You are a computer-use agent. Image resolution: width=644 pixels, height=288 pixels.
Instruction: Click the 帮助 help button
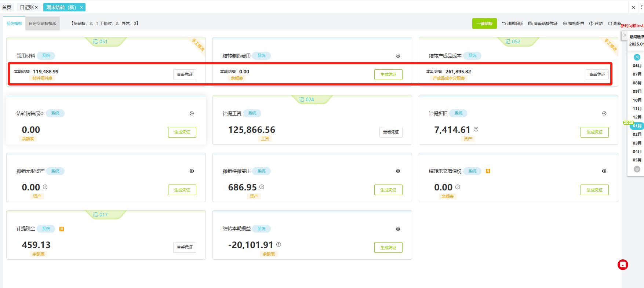(x=596, y=23)
